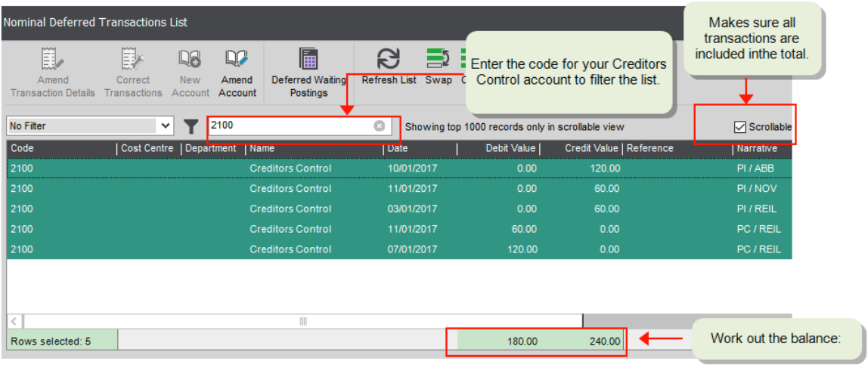Screen dimensions: 868x365
Task: Open Amend Account tool
Action: [x=237, y=59]
